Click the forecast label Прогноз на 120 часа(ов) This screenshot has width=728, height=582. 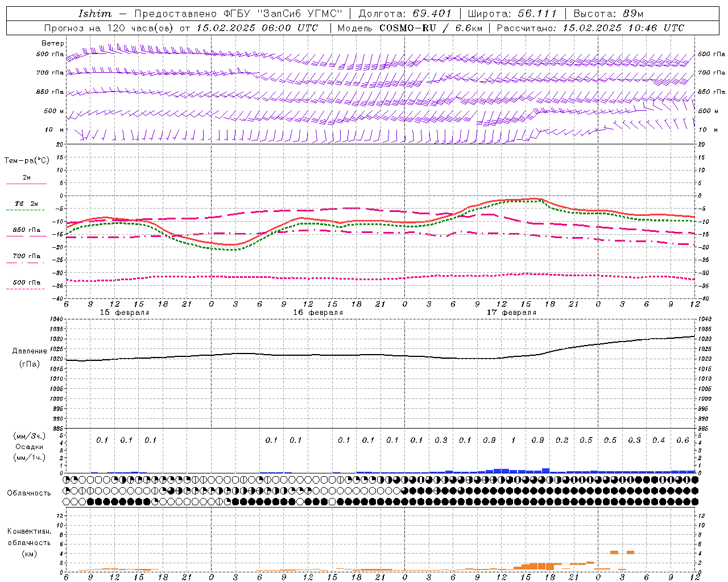(110, 28)
